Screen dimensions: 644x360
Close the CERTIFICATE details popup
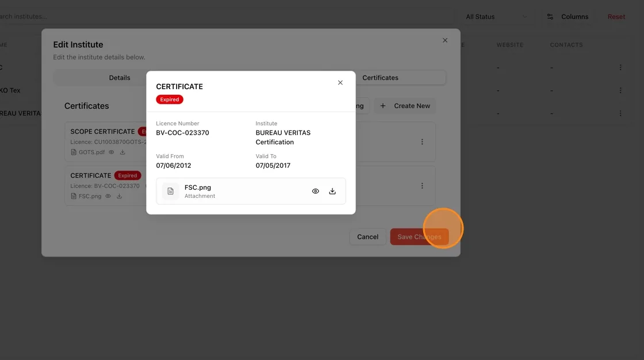pyautogui.click(x=340, y=83)
